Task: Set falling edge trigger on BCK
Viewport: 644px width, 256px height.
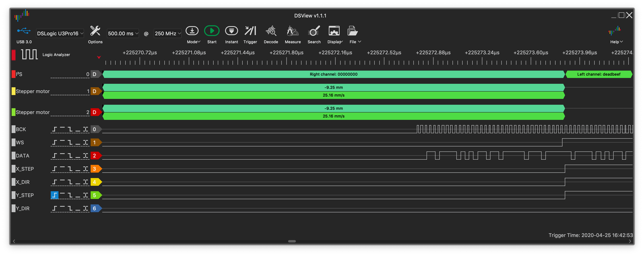Action: [70, 129]
